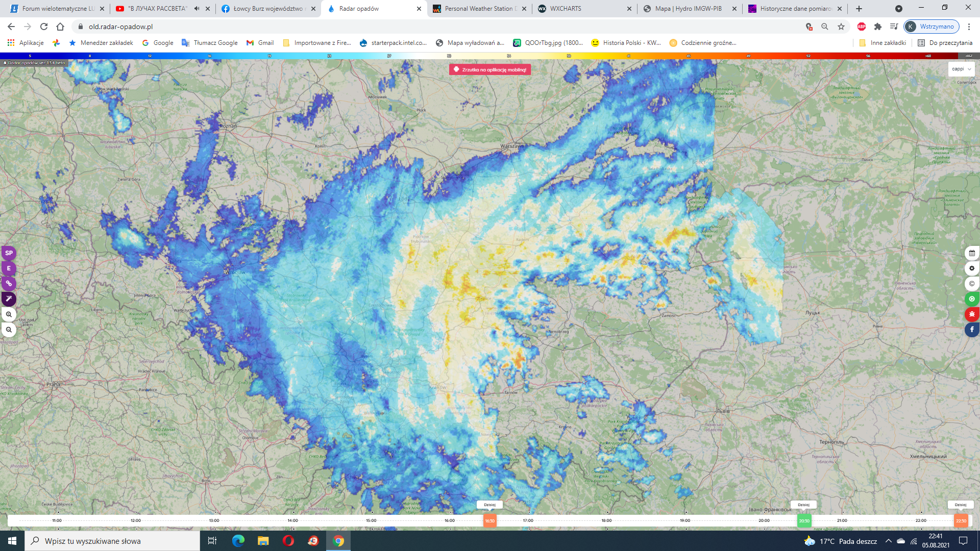Expand the cappi product dropdown
This screenshot has width=980, height=551.
point(962,69)
